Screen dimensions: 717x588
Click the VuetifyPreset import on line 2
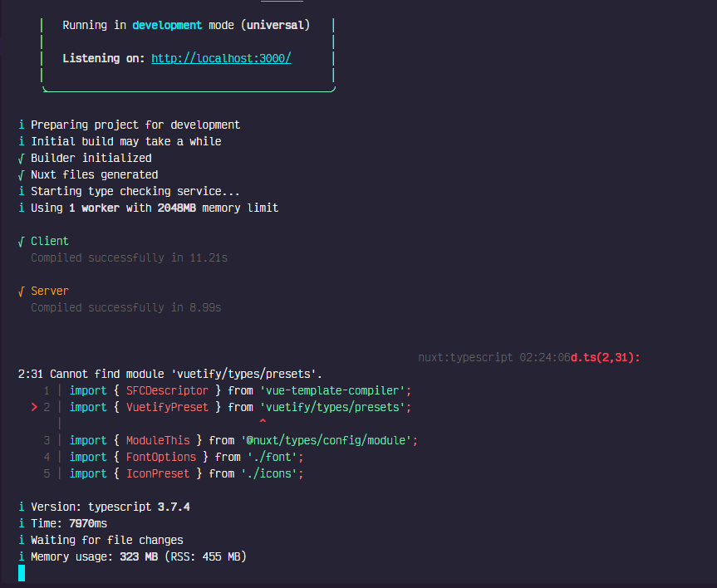click(x=167, y=408)
